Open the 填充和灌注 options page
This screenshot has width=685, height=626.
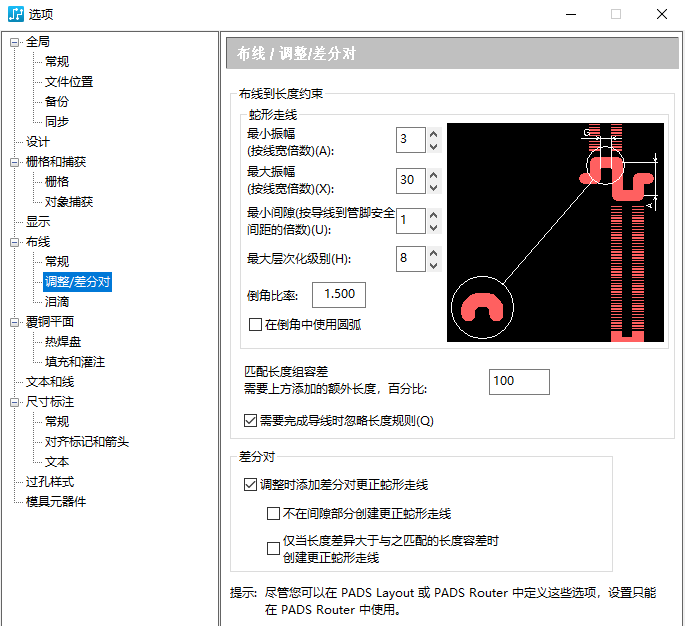tap(75, 362)
